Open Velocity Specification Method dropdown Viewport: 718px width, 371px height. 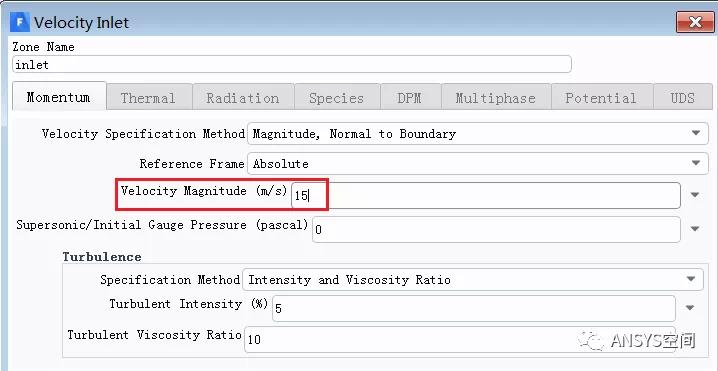coord(478,134)
